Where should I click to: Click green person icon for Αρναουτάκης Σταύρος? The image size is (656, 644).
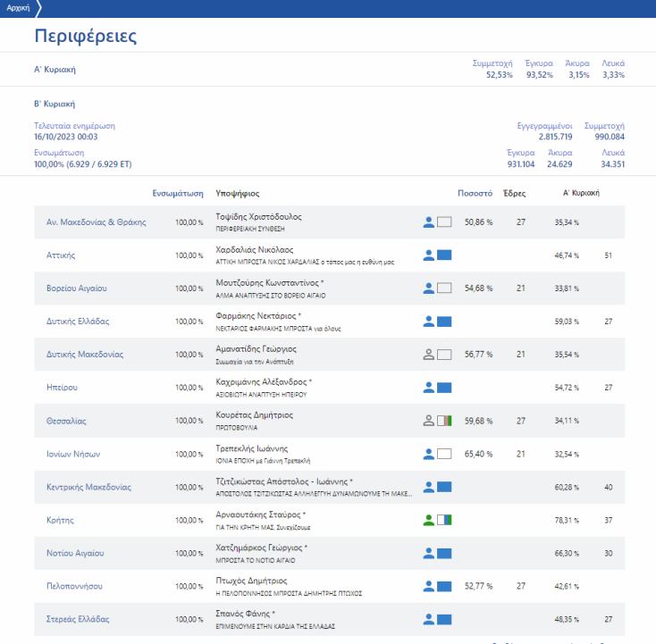tap(428, 520)
